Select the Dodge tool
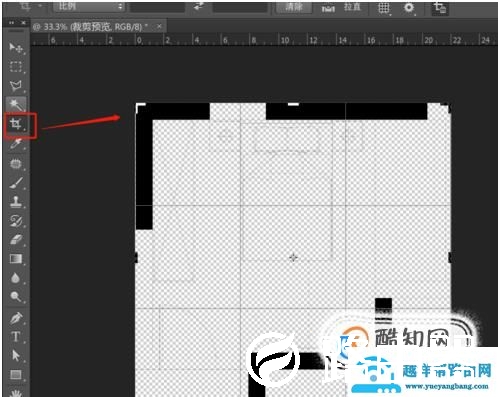The width and height of the screenshot is (498, 397). [x=16, y=296]
